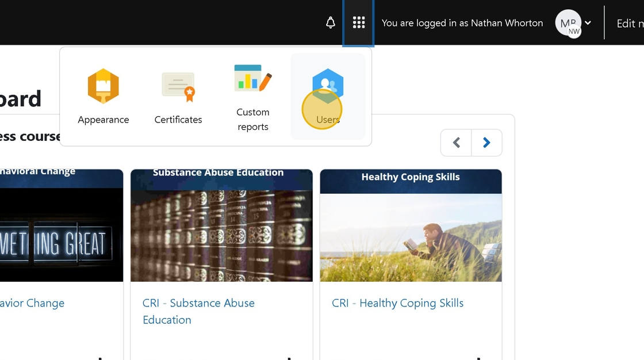Open Certificates from the launcher menu
This screenshot has width=644, height=360.
178,97
